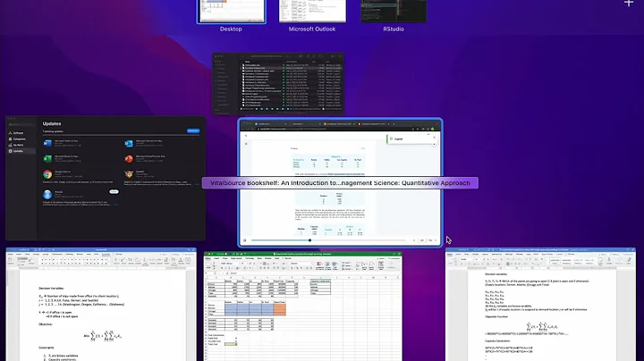Click the VitalSource Bookshelf window title label
Screen dimensions: 644x361
click(340, 183)
